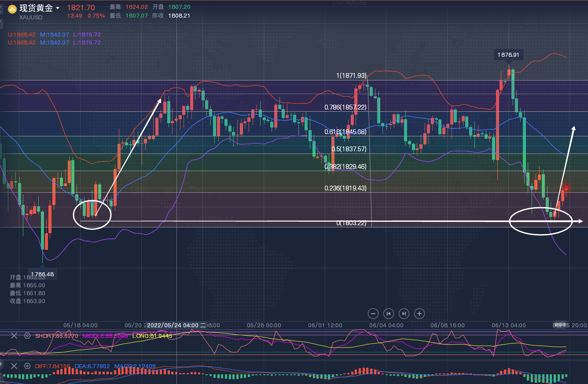
Task: Click the 05/28 00:00 time axis label
Action: tap(264, 325)
